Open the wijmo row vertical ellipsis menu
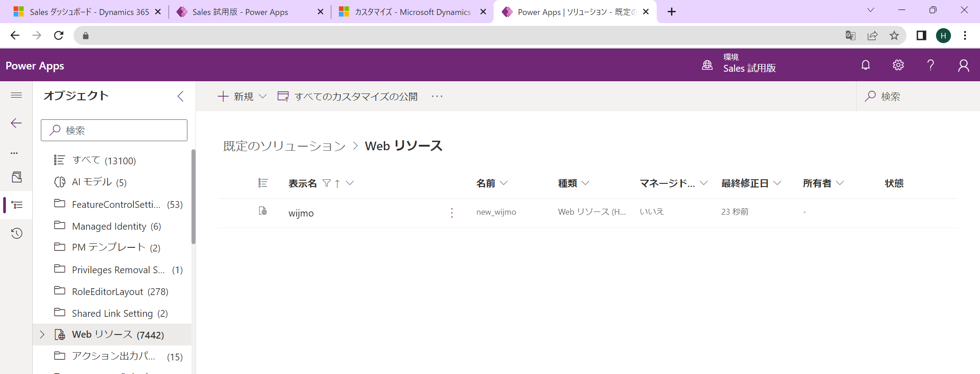This screenshot has height=374, width=980. [x=452, y=212]
